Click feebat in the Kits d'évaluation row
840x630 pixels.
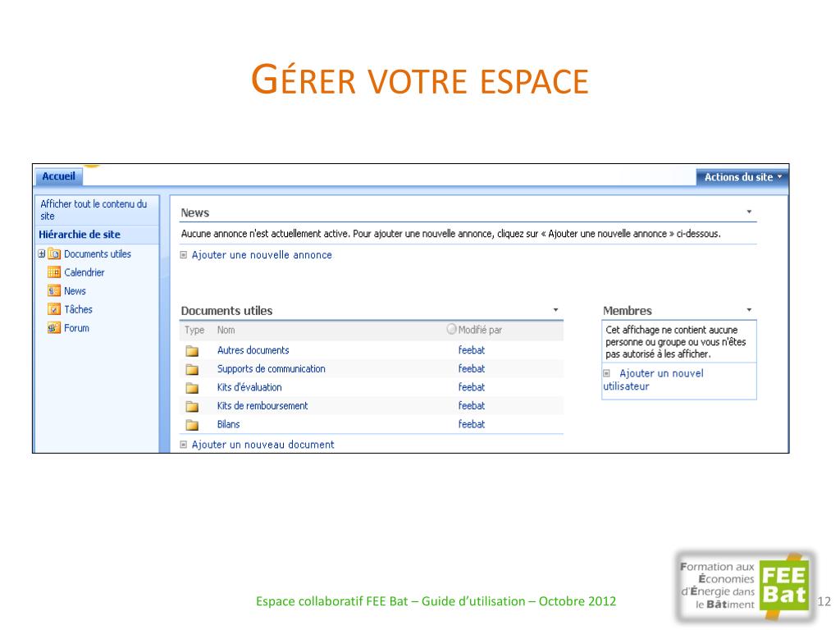[472, 387]
